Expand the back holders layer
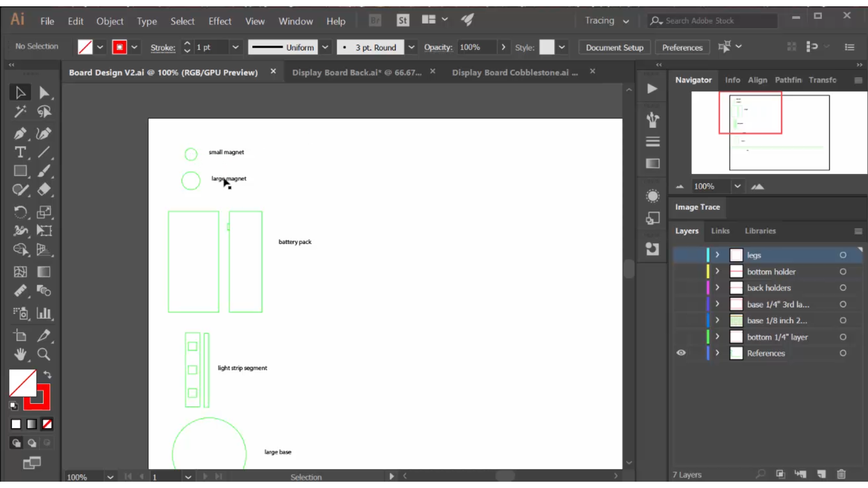The height and width of the screenshot is (488, 868). pyautogui.click(x=717, y=288)
